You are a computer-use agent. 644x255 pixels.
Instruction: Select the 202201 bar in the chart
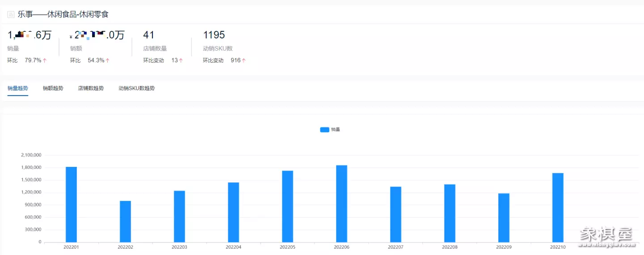click(x=71, y=204)
